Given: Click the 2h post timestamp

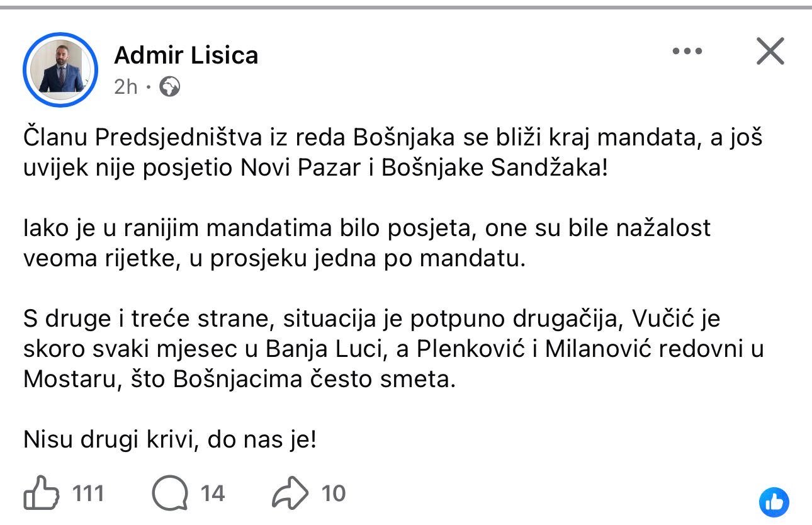Looking at the screenshot, I should [x=126, y=86].
